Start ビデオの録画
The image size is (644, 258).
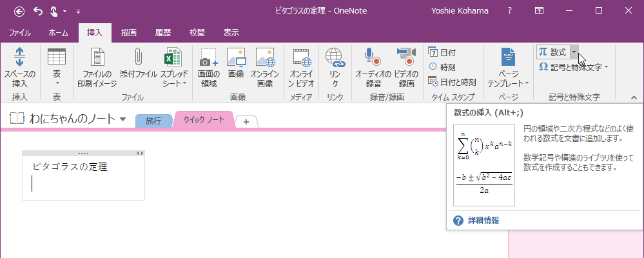pos(406,68)
